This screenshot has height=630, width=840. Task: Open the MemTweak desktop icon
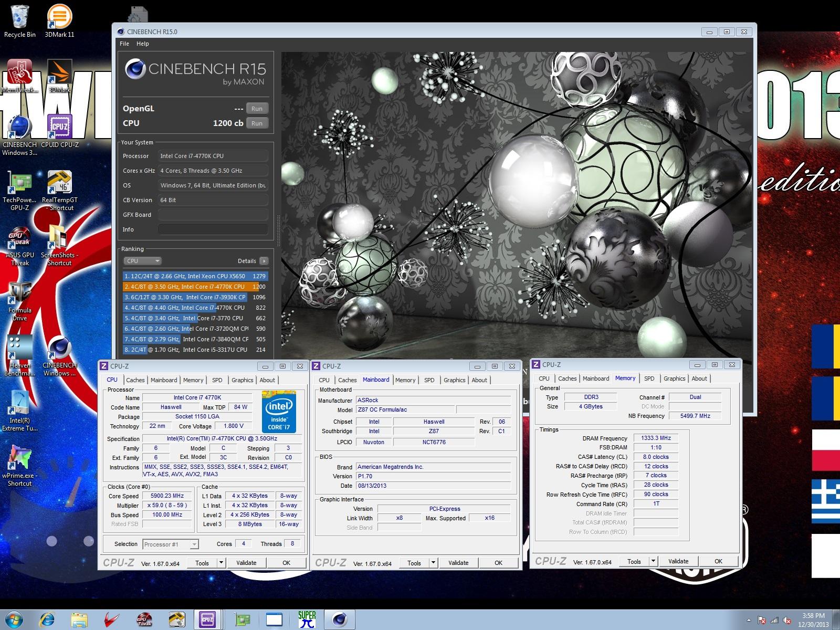click(20, 76)
